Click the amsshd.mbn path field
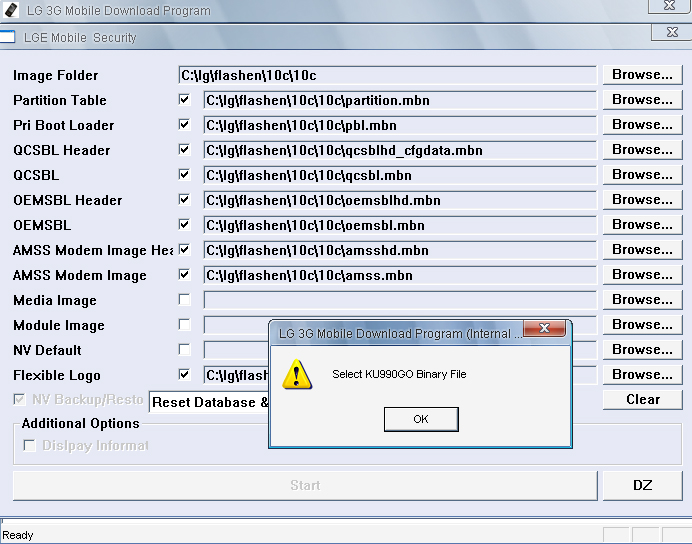Viewport: 692px width, 544px height. pos(400,251)
